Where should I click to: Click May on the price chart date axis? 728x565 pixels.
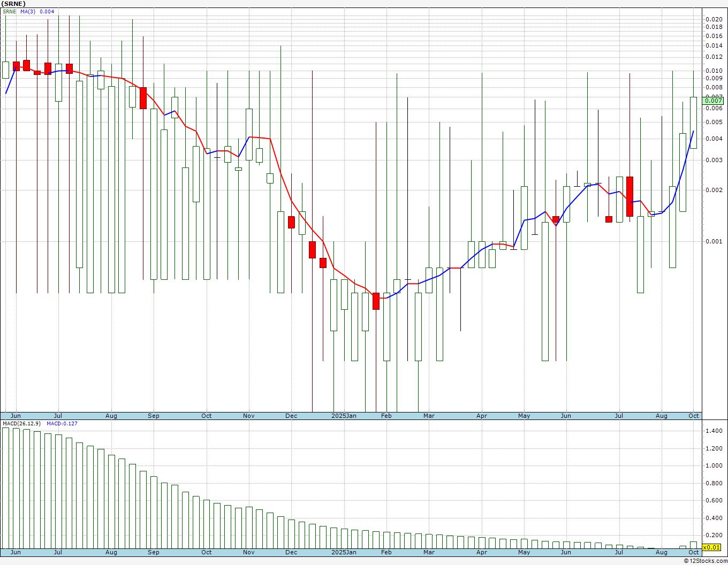(524, 416)
